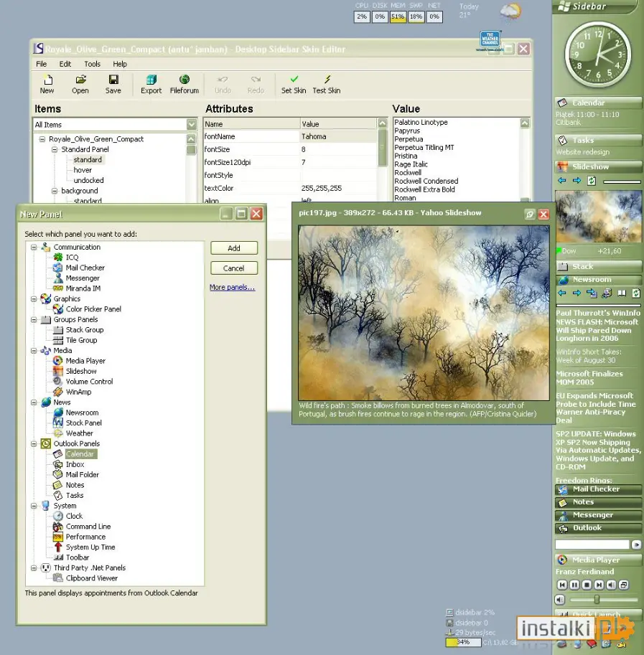
Task: Click the Set Skin checkmark icon
Action: pos(294,79)
